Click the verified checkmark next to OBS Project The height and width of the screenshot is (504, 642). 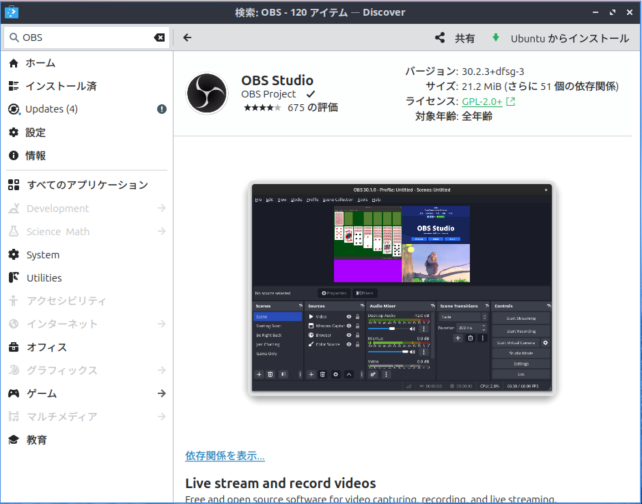tap(311, 94)
